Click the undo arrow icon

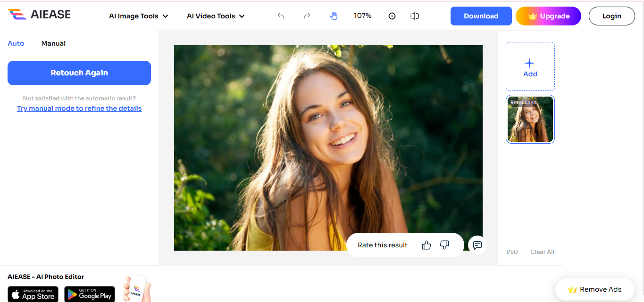pos(281,16)
